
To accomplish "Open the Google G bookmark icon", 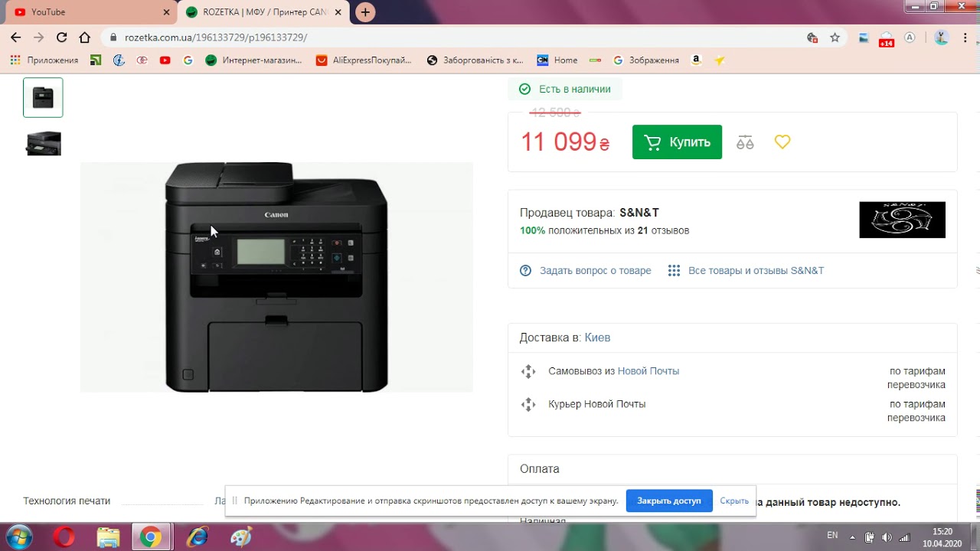I will [188, 60].
